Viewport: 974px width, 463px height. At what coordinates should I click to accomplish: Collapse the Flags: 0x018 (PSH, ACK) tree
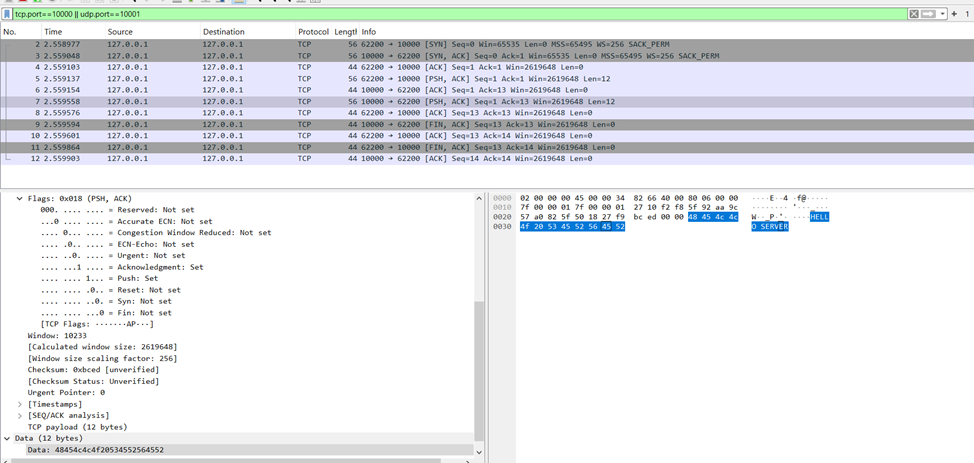[20, 199]
